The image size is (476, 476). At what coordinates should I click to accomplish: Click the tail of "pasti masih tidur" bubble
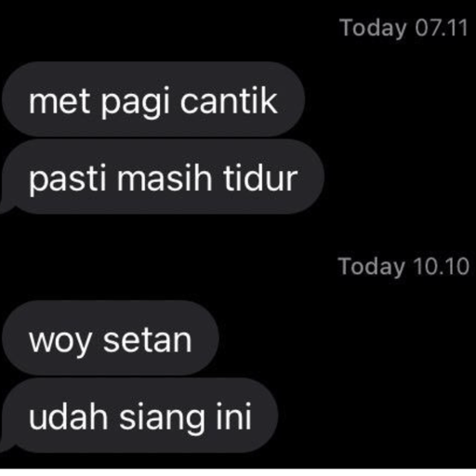[7, 206]
